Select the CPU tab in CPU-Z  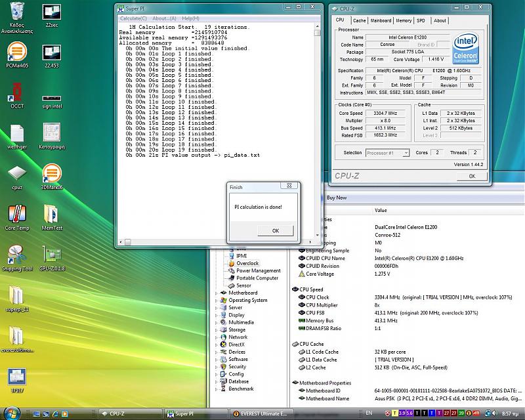pos(340,20)
